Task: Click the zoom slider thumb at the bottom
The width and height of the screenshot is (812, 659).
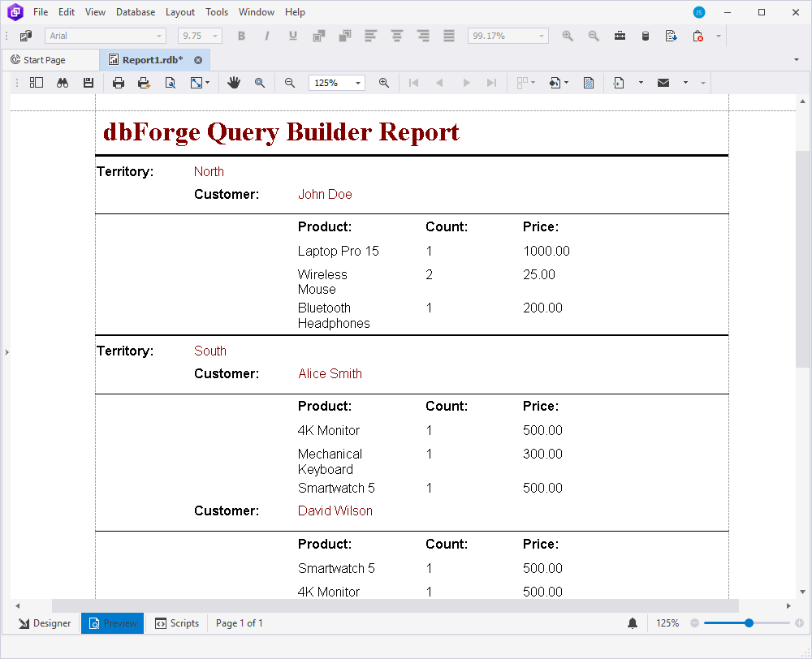Action: [x=749, y=622]
